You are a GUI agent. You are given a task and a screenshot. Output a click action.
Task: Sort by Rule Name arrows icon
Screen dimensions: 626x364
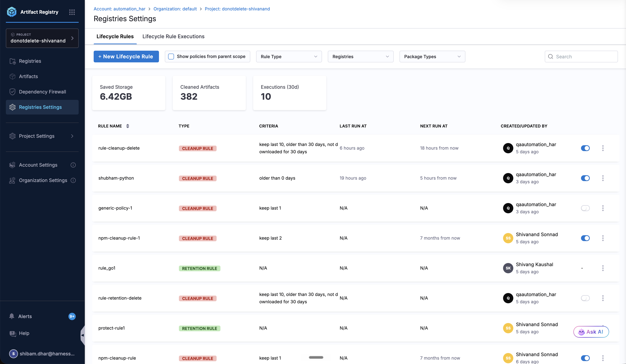pyautogui.click(x=128, y=126)
